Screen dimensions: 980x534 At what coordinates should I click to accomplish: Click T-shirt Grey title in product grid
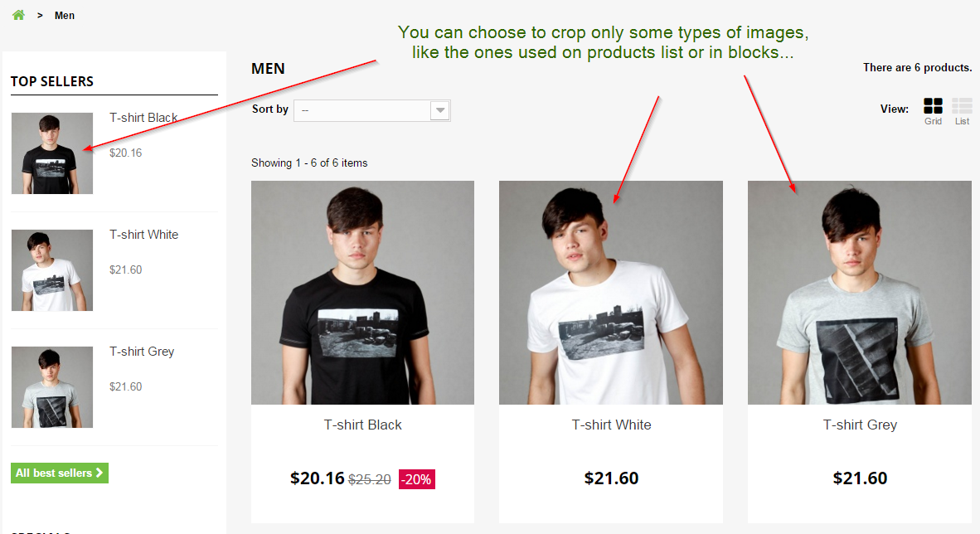(860, 425)
